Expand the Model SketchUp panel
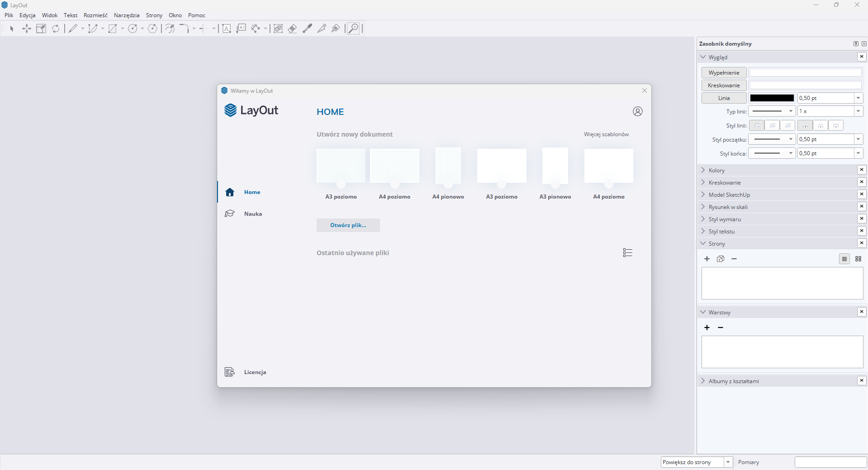 pos(703,195)
